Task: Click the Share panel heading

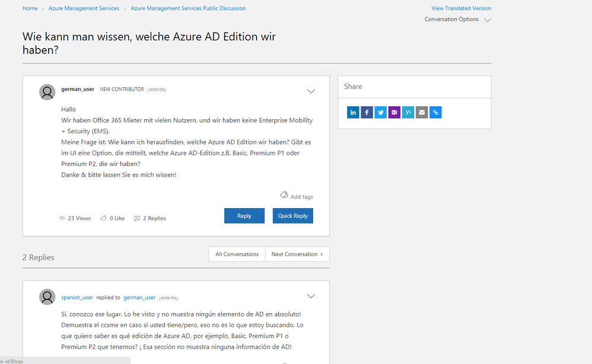Action: [353, 87]
